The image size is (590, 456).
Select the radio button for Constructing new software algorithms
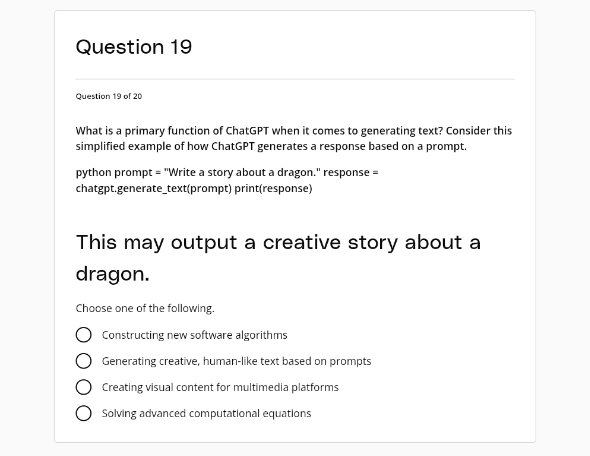coord(84,335)
